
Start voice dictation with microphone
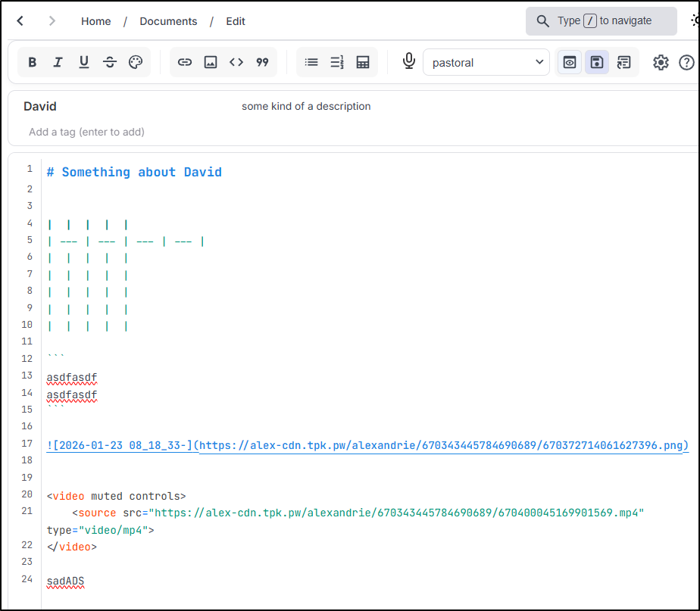(409, 61)
